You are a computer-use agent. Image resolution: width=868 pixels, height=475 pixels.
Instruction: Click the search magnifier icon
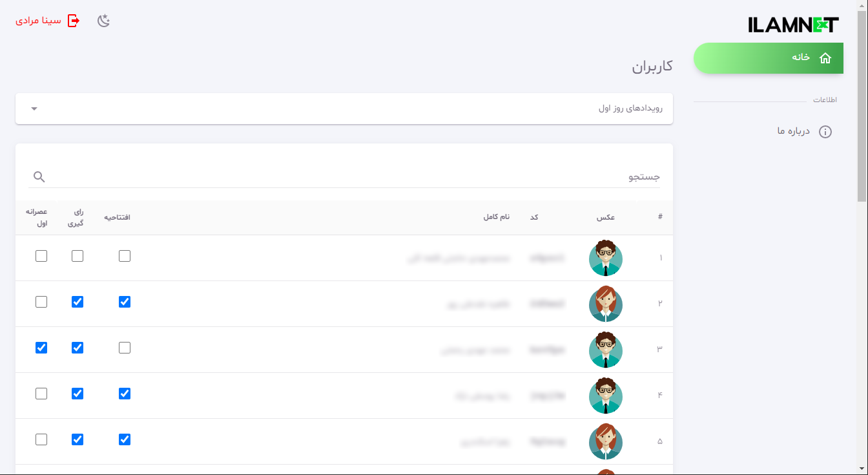click(39, 176)
